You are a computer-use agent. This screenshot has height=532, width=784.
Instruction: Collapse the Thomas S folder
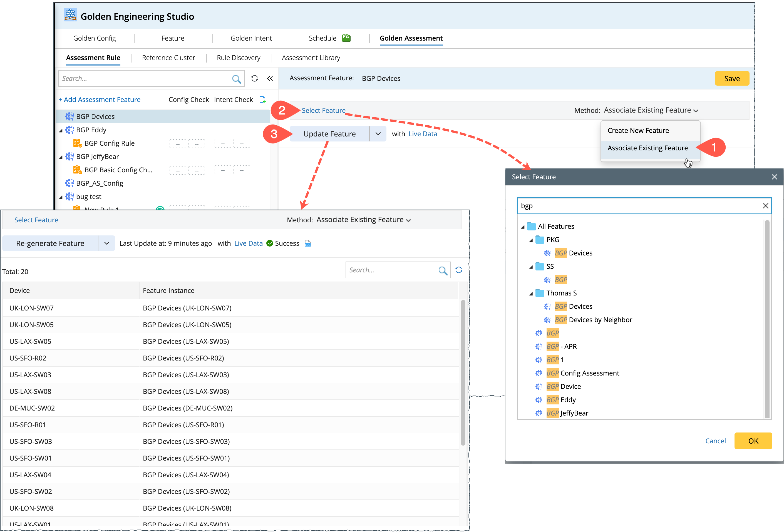pyautogui.click(x=531, y=294)
